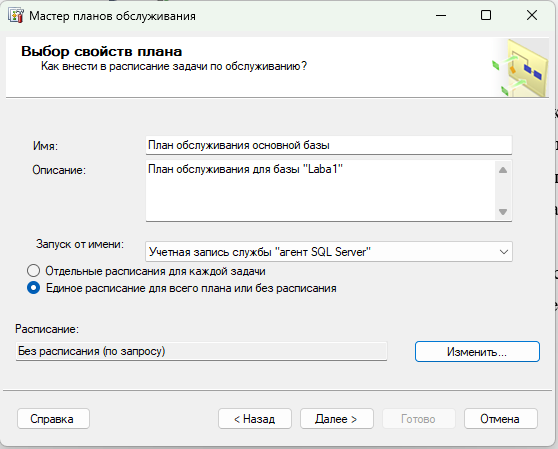558x449 pixels.
Task: Go back with the "< Назад" button
Action: [x=255, y=419]
